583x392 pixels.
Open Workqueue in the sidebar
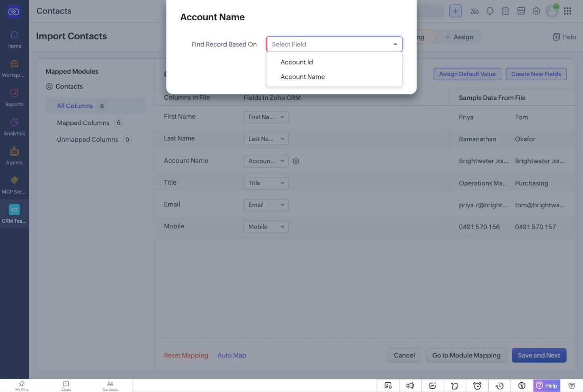(14, 69)
